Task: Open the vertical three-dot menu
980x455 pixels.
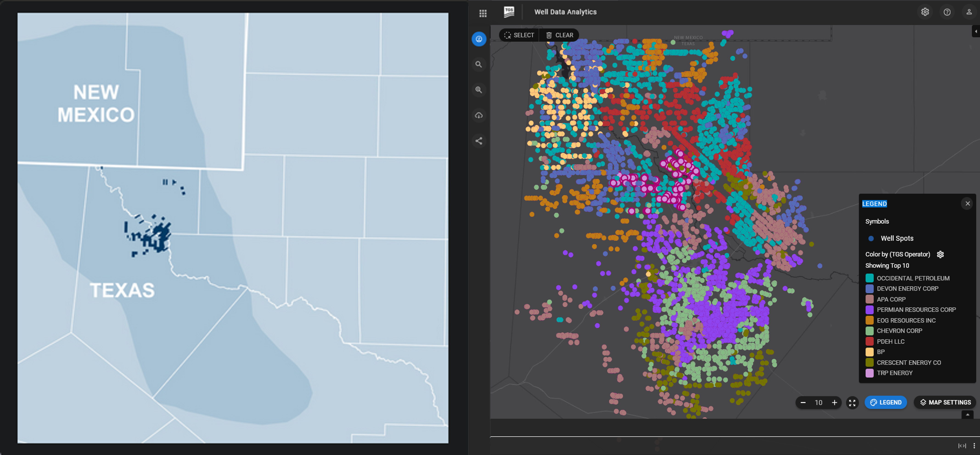Action: coord(974,446)
